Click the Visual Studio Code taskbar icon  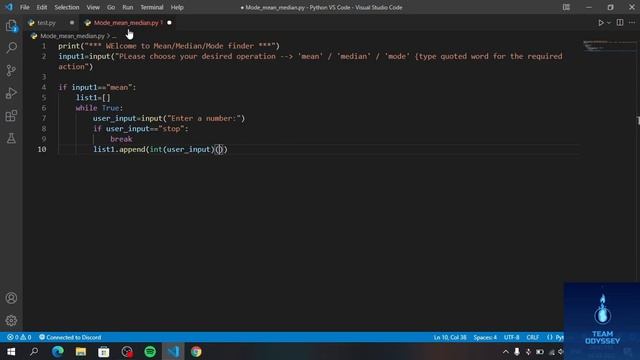173,351
